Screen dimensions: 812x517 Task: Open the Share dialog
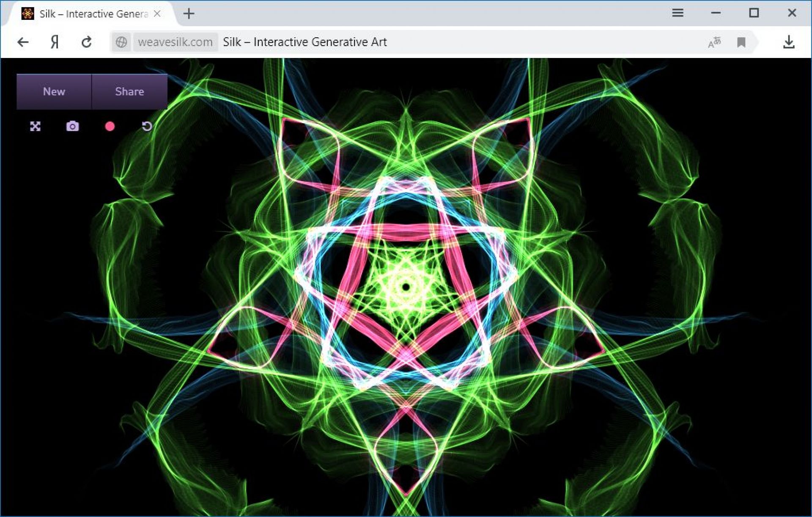click(129, 92)
